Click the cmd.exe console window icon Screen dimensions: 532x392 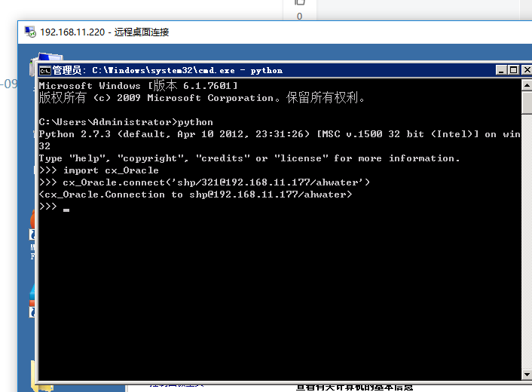pos(45,71)
